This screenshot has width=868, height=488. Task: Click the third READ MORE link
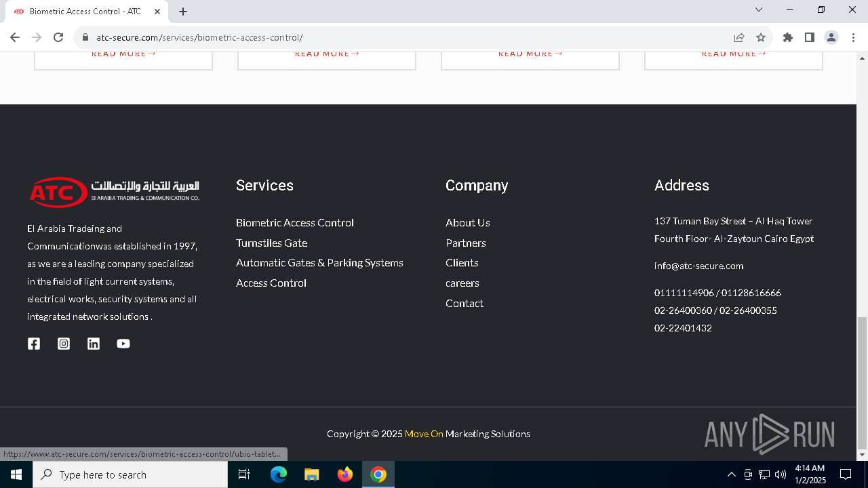point(530,54)
